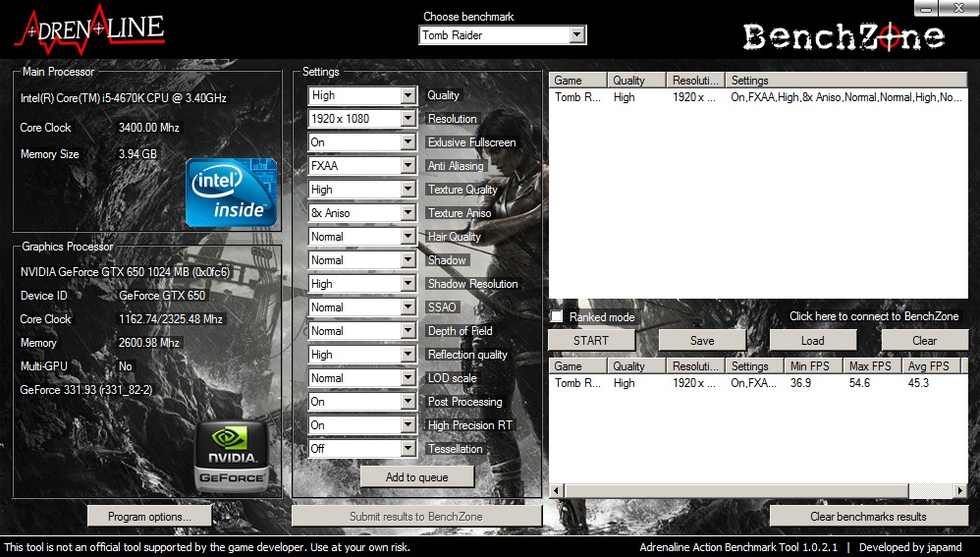This screenshot has height=557, width=980.
Task: Click the GeForce 331.93 driver text
Action: (86, 389)
